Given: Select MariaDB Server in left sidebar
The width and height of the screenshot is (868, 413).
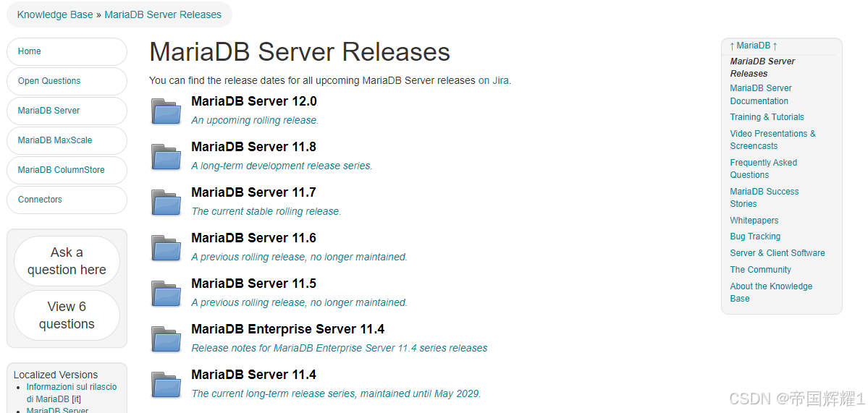Looking at the screenshot, I should pos(67,111).
